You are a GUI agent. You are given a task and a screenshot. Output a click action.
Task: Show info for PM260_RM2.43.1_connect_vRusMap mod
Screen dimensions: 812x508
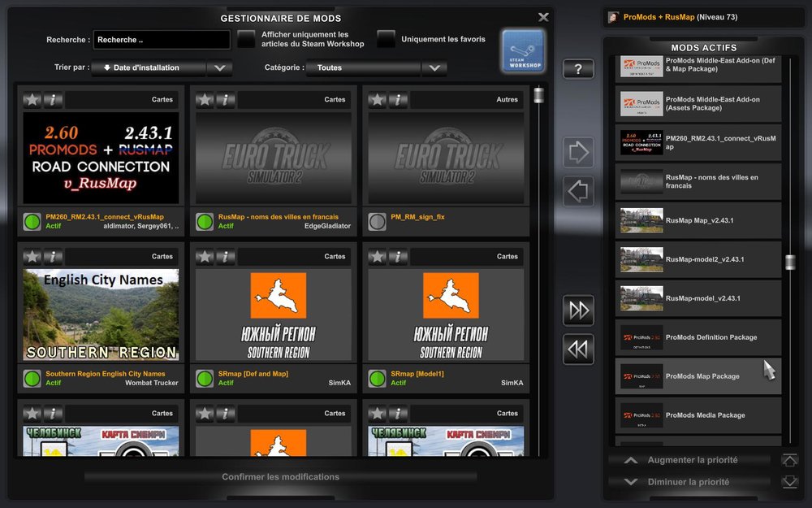pos(53,99)
